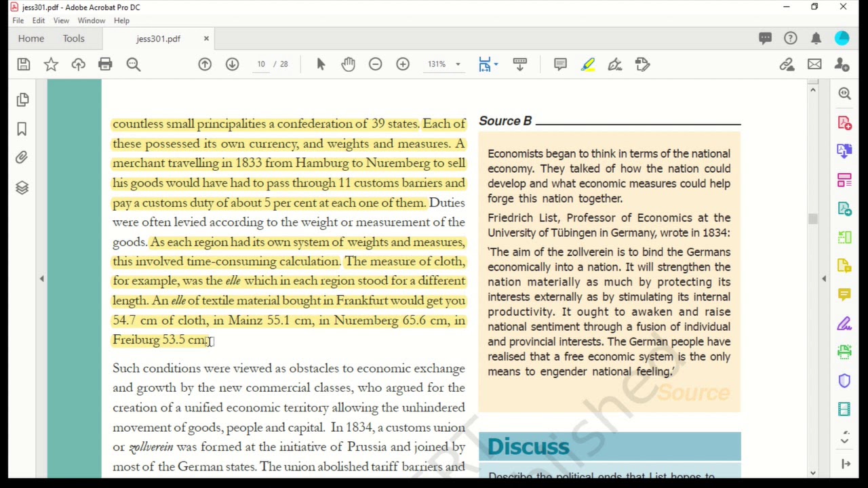868x488 pixels.
Task: Open the layers panel
Action: tap(22, 188)
